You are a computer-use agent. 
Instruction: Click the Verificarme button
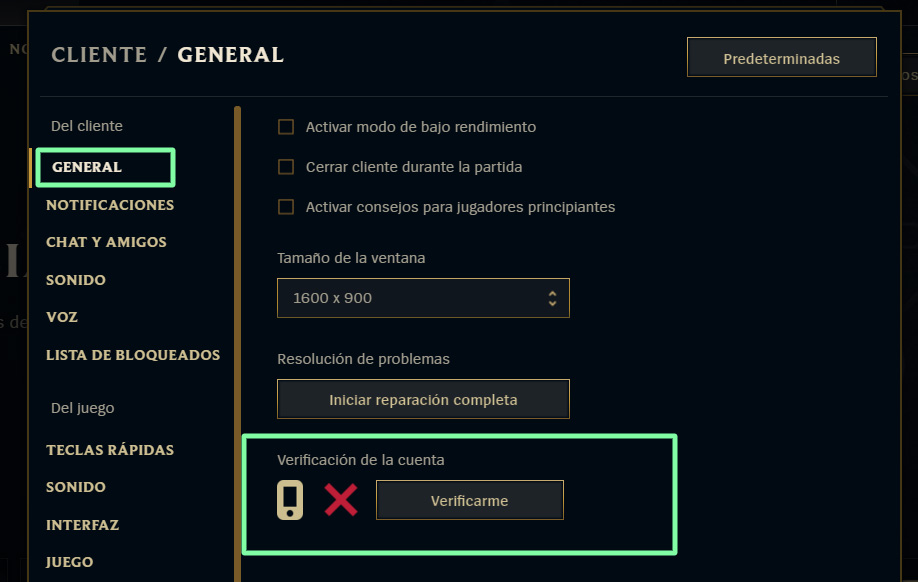470,501
